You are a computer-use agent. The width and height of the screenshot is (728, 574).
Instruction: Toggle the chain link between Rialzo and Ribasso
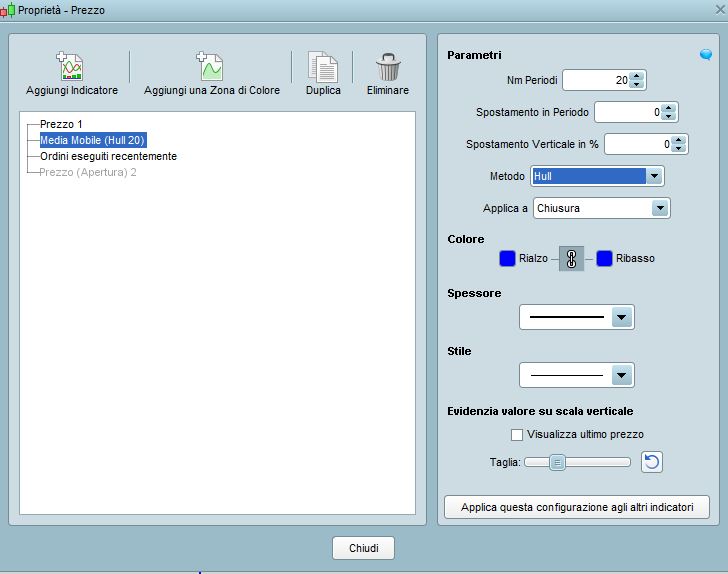tap(571, 259)
